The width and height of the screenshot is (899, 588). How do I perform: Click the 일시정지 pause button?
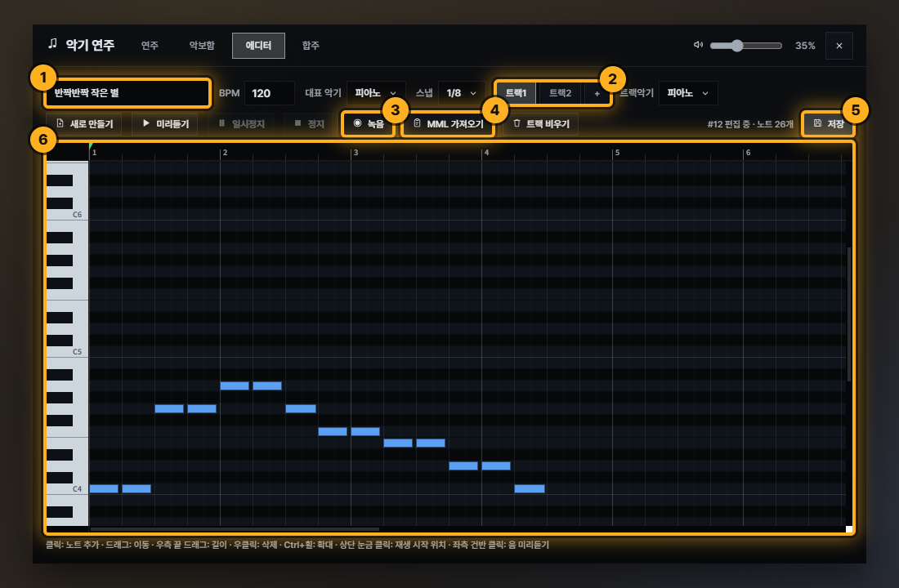(241, 124)
